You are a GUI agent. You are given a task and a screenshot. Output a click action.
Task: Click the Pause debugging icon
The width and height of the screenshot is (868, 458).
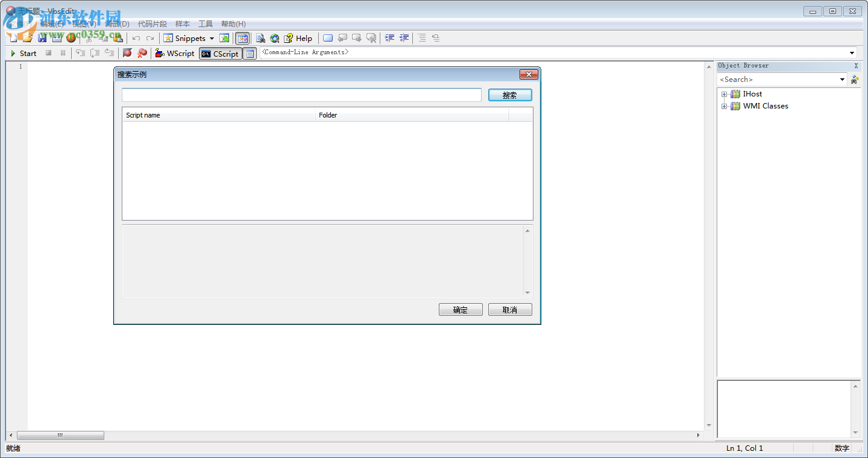(x=63, y=53)
